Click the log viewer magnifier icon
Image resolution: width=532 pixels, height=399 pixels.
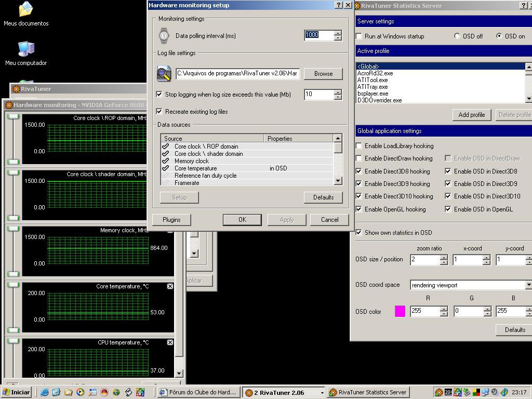[x=164, y=74]
